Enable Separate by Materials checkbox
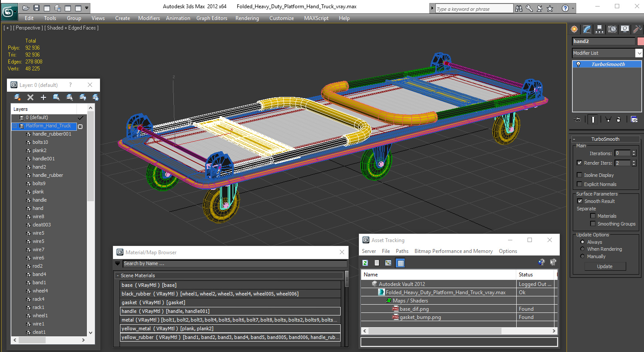This screenshot has height=352, width=644. coord(593,216)
